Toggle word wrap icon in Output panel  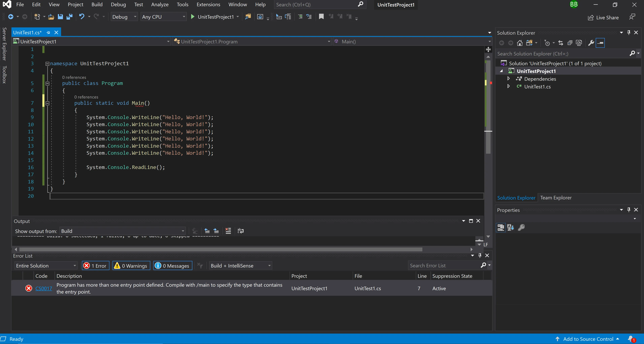pos(240,231)
